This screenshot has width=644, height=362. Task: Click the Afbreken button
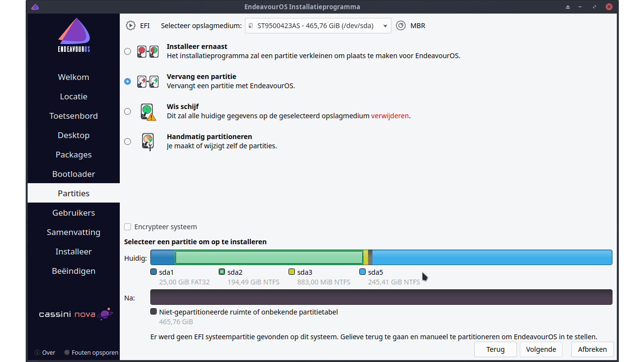[592, 349]
